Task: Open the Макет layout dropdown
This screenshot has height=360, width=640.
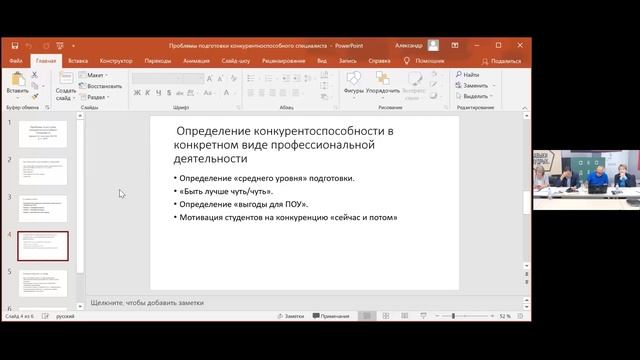Action: click(x=94, y=75)
